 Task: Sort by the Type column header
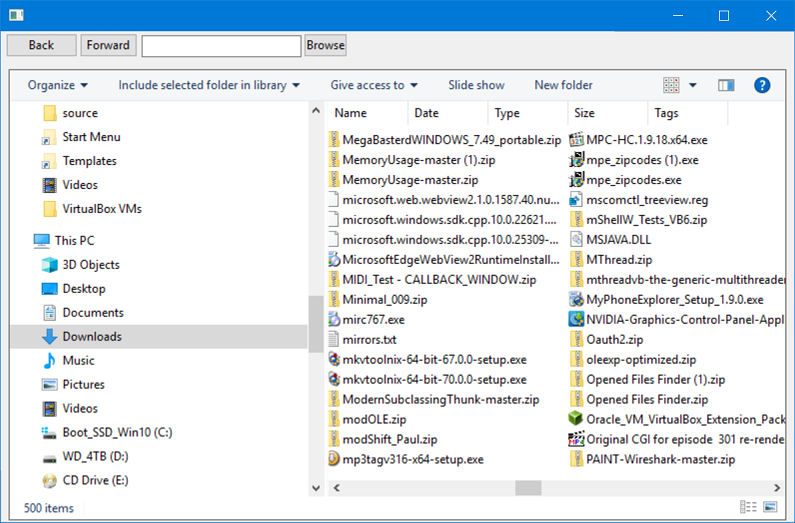528,113
